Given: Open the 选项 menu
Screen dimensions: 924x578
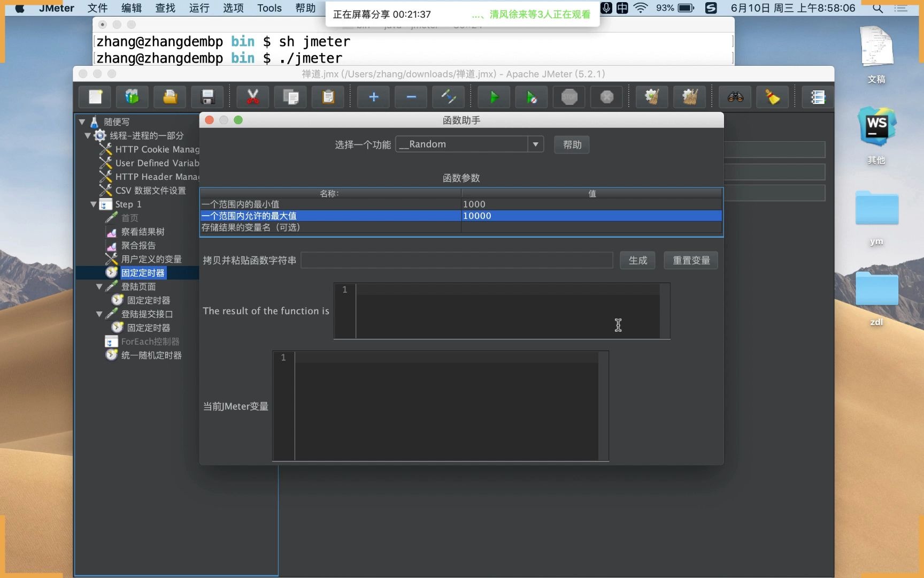Looking at the screenshot, I should coord(233,8).
